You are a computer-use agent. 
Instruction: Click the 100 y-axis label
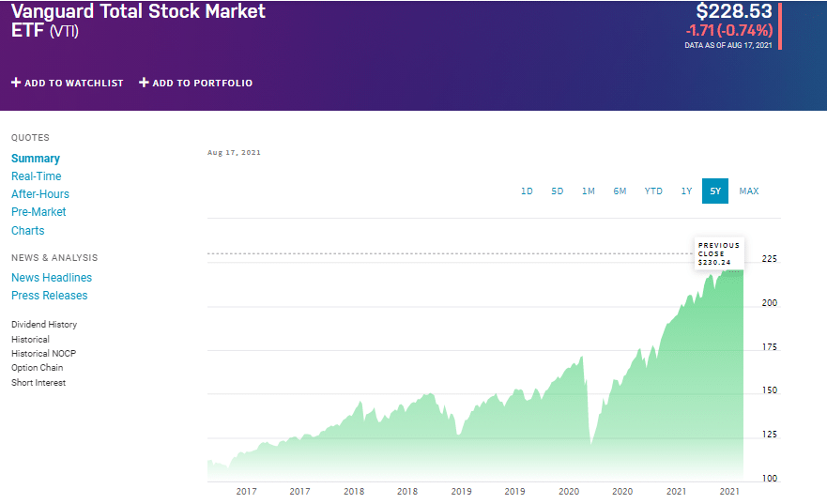click(x=770, y=478)
